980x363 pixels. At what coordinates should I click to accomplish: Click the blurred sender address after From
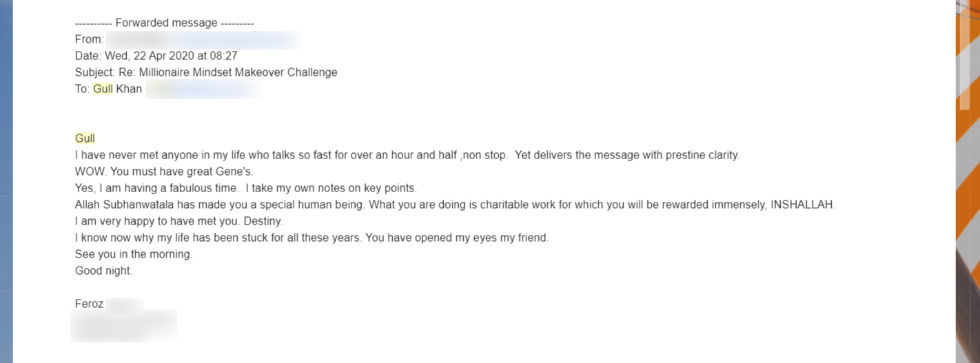[203, 39]
